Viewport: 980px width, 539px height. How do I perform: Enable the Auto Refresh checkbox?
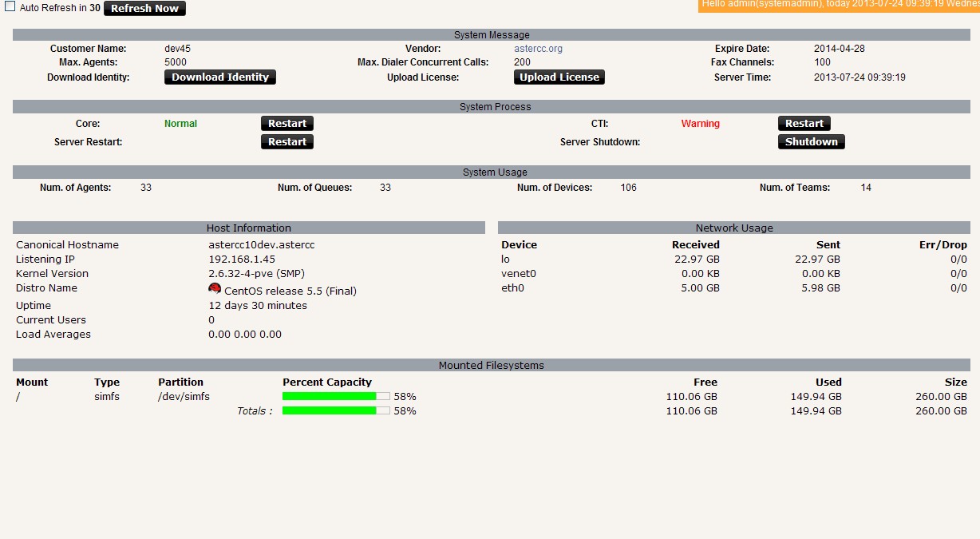click(10, 6)
